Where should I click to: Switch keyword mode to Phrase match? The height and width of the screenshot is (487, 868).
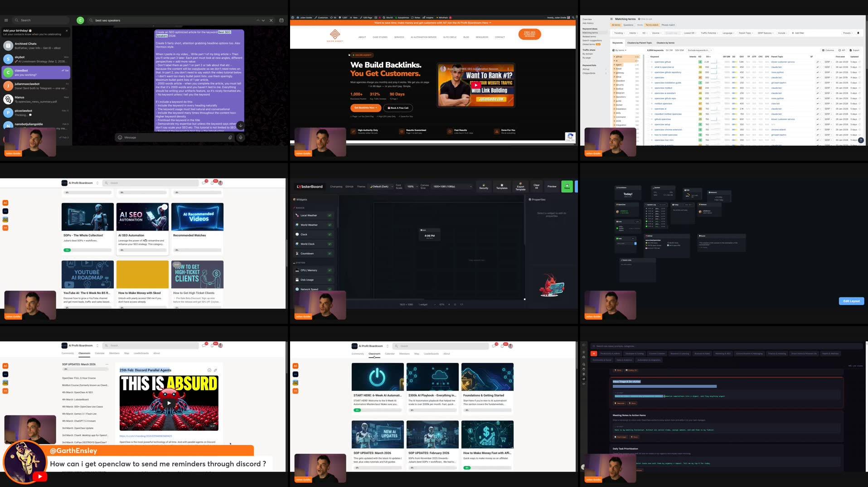[x=668, y=25]
